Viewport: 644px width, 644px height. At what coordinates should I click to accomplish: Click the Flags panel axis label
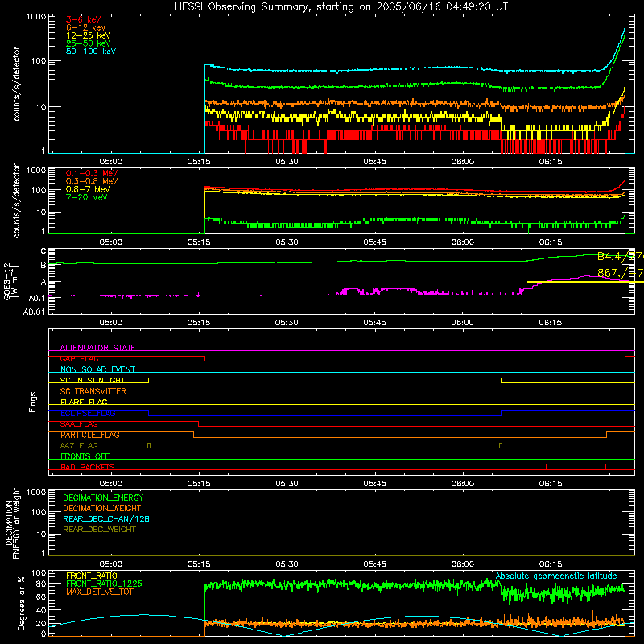(33, 402)
